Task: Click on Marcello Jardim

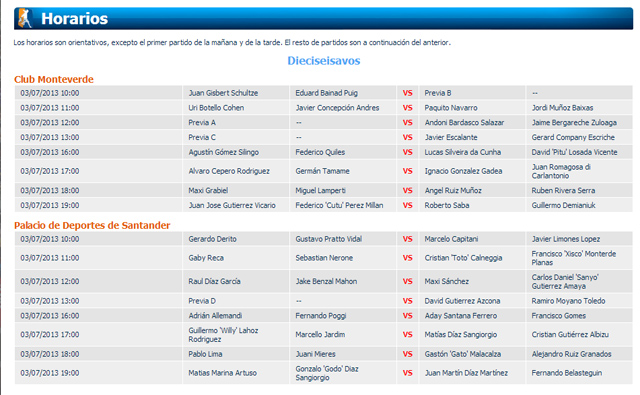Action: [320, 335]
